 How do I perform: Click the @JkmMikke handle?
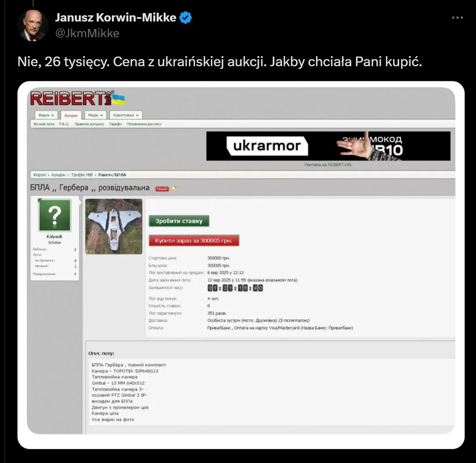(87, 33)
